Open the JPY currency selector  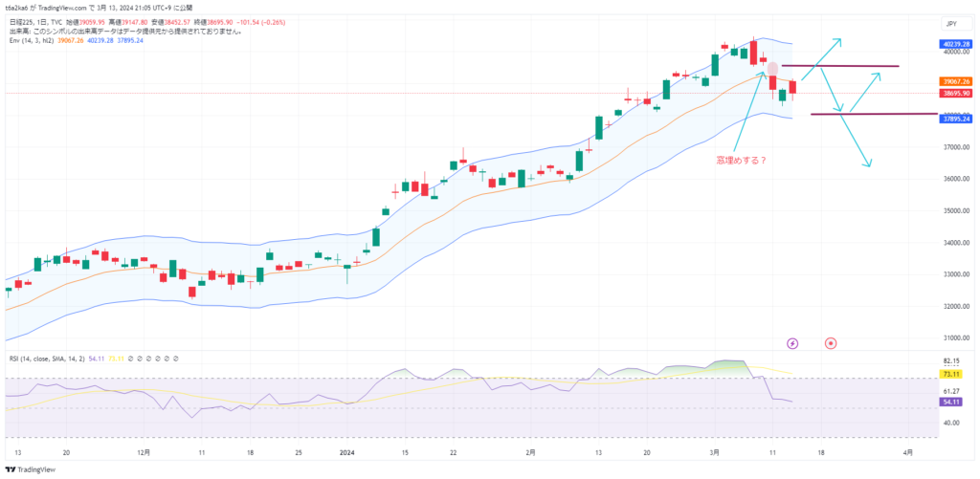coord(952,22)
